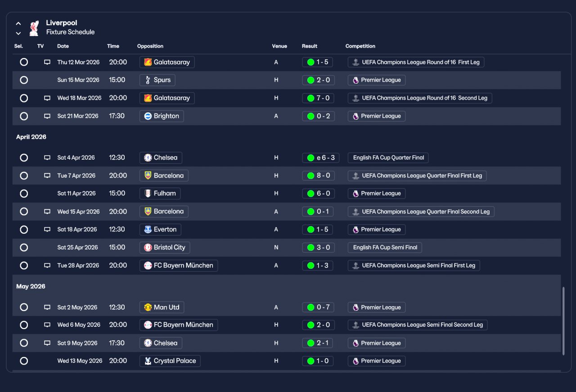
Task: Click Champions League logo for Quarter Final First Leg
Action: pyautogui.click(x=356, y=176)
